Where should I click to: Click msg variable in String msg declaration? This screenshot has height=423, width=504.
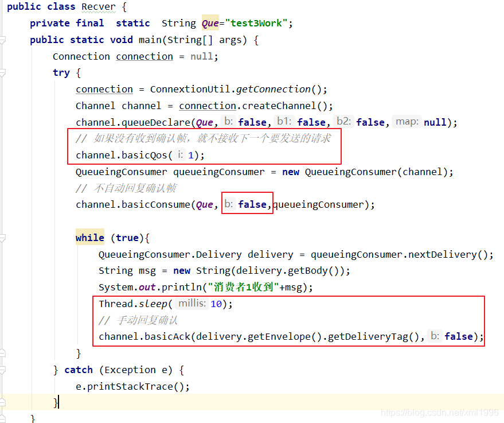[147, 271]
